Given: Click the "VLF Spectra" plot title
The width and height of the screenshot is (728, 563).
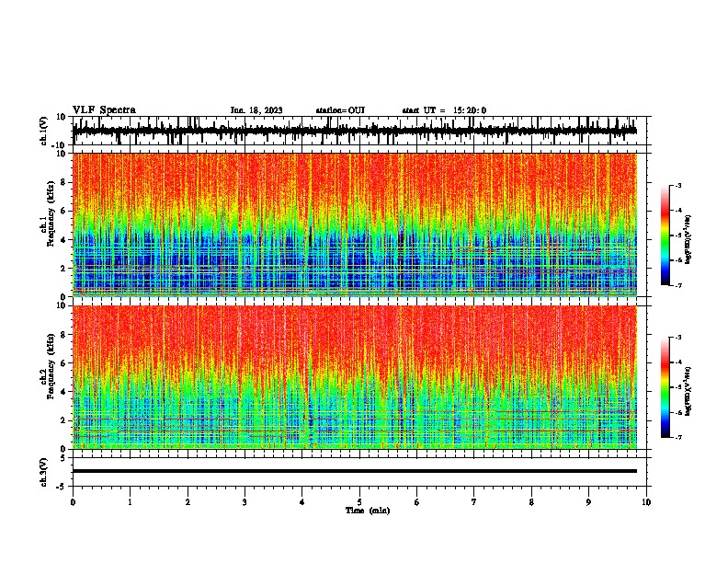Looking at the screenshot, I should (x=104, y=109).
